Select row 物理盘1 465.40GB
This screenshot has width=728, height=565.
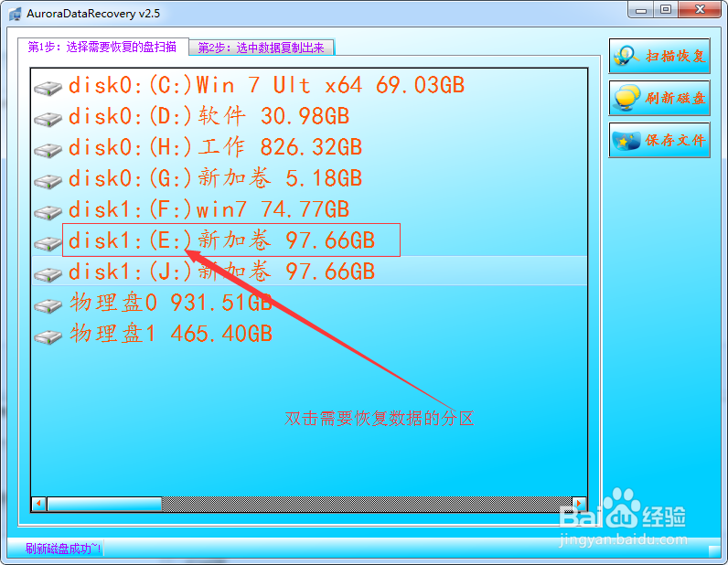310,334
